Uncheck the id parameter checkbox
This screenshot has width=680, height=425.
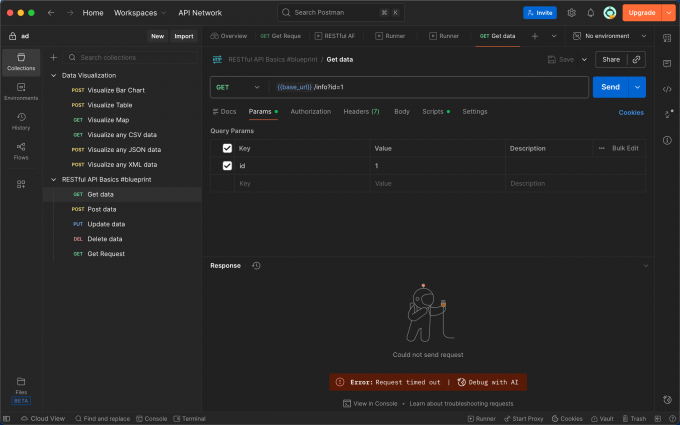227,166
